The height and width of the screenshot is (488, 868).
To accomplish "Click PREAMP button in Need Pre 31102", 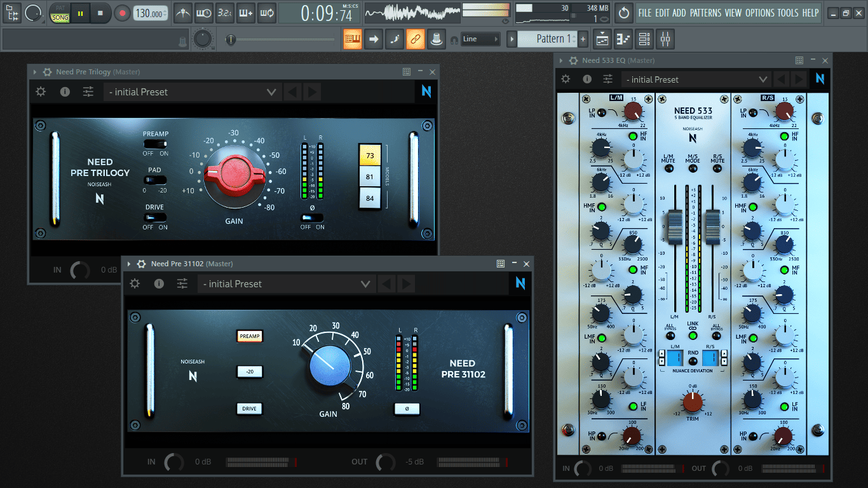I will [250, 336].
